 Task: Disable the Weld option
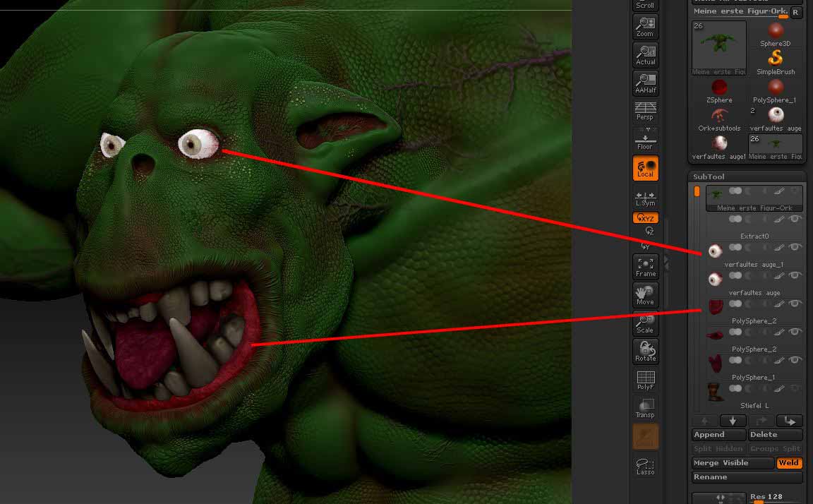788,463
